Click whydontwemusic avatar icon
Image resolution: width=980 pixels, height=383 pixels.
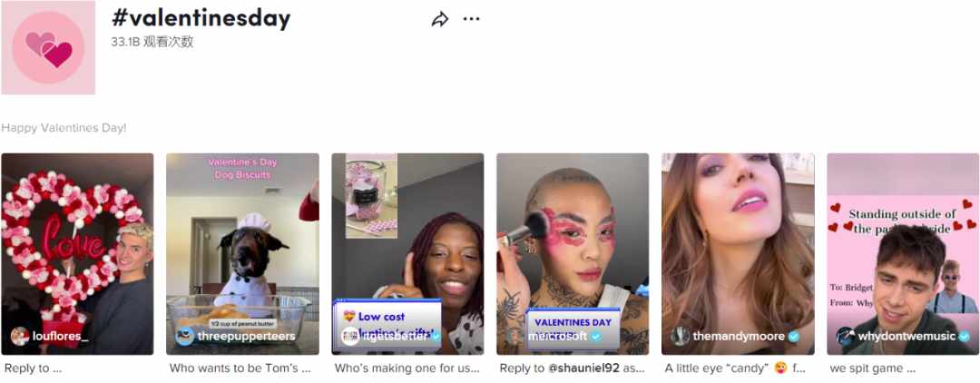(x=846, y=336)
